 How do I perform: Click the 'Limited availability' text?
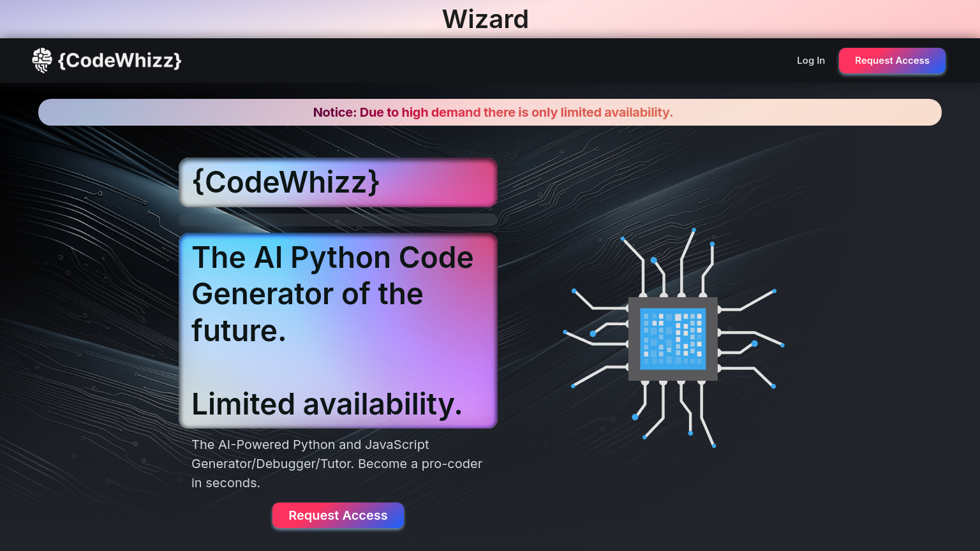click(327, 404)
